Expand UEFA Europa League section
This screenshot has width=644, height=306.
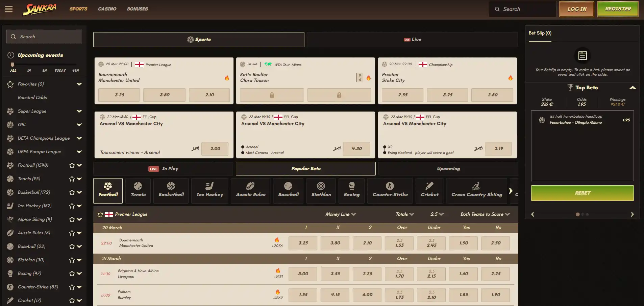click(79, 152)
